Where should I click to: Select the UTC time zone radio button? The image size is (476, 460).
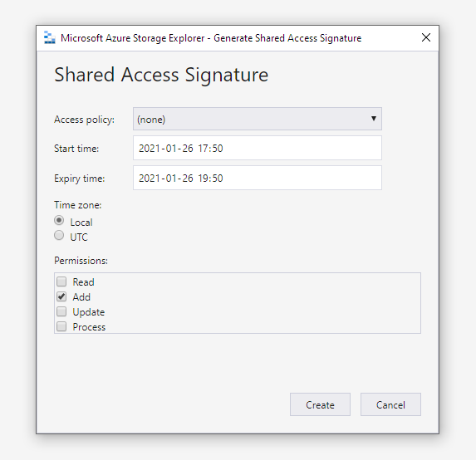(x=59, y=235)
